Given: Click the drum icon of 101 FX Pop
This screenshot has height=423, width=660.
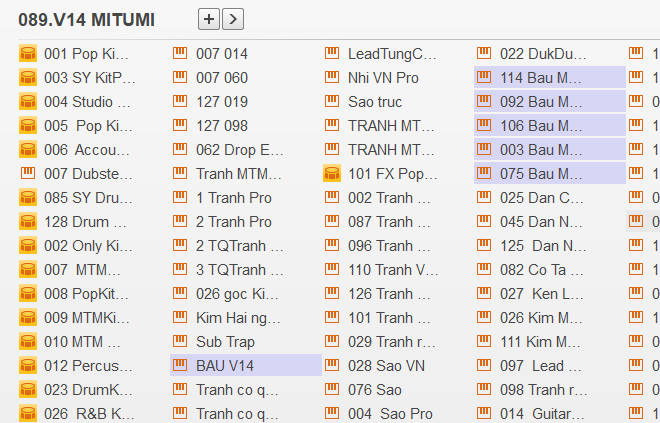Looking at the screenshot, I should (332, 174).
